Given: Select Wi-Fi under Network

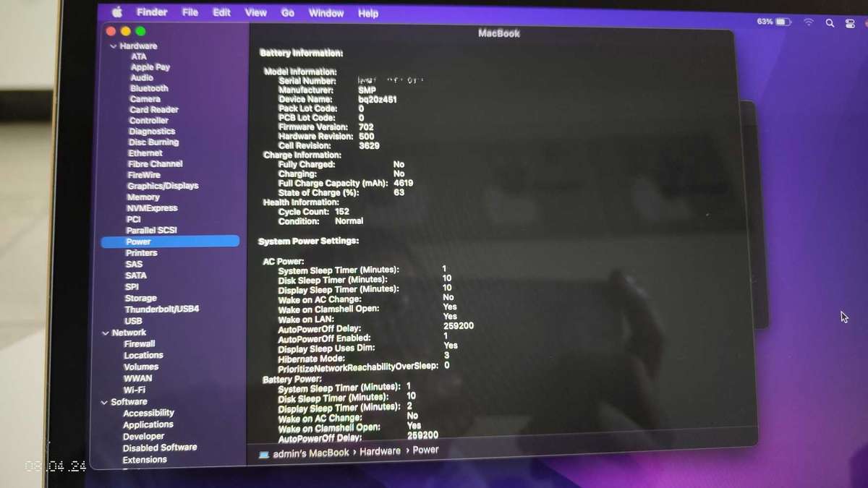Looking at the screenshot, I should [x=134, y=390].
